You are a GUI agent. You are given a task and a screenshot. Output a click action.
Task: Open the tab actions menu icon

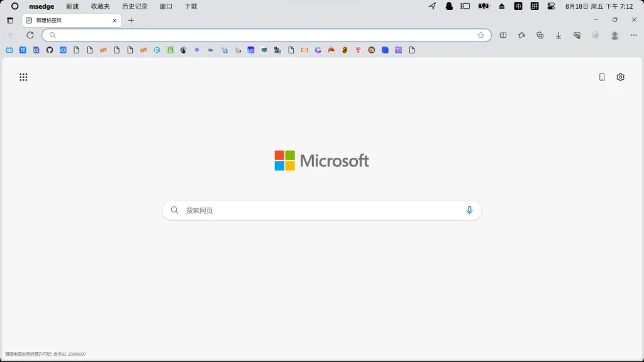click(x=10, y=20)
